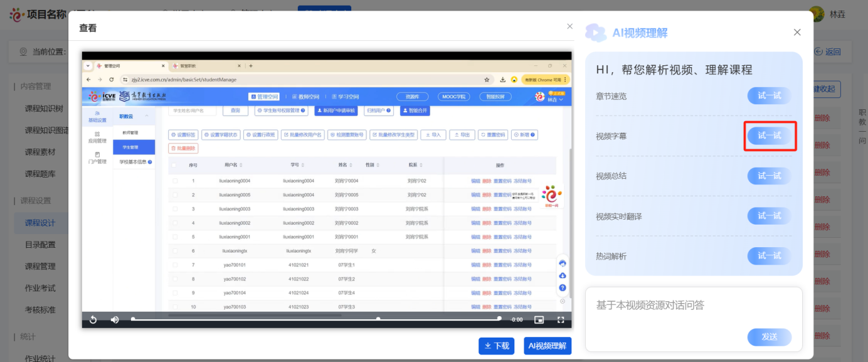Click the 视频实时翻译 label in the AI panel
Viewport: 868px width, 362px height.
[619, 216]
